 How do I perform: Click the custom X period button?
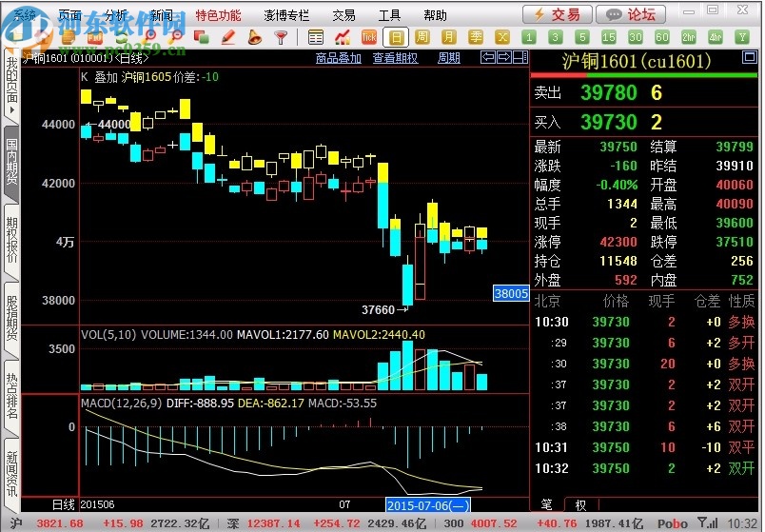[x=502, y=37]
